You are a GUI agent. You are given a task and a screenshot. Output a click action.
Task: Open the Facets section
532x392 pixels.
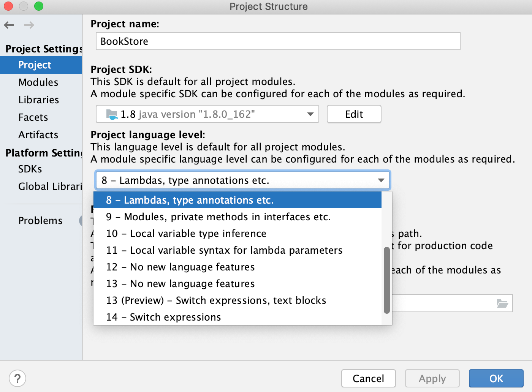tap(33, 117)
